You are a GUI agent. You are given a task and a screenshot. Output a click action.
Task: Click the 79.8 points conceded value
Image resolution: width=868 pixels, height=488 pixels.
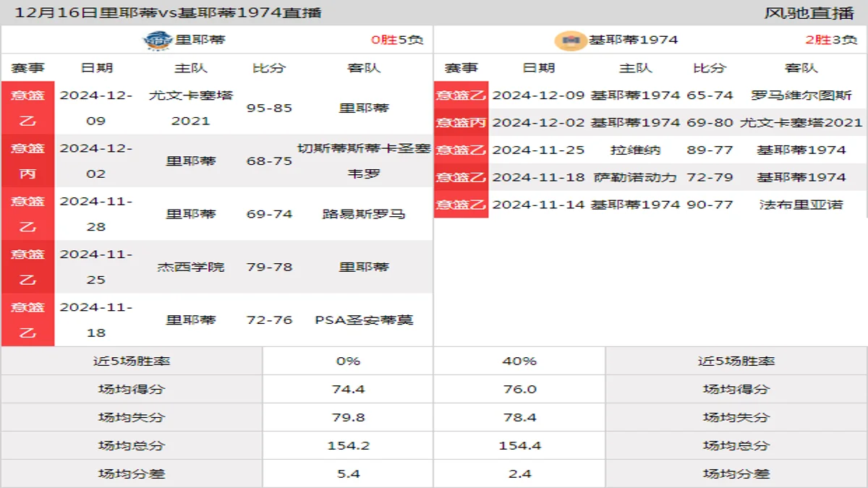point(348,417)
